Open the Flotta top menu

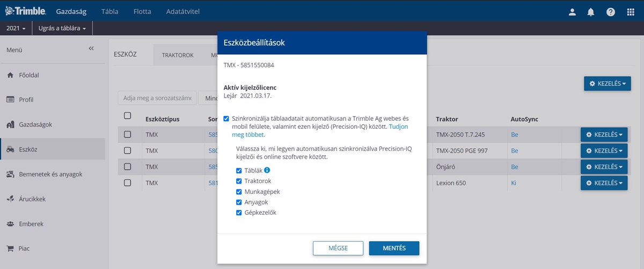click(142, 12)
